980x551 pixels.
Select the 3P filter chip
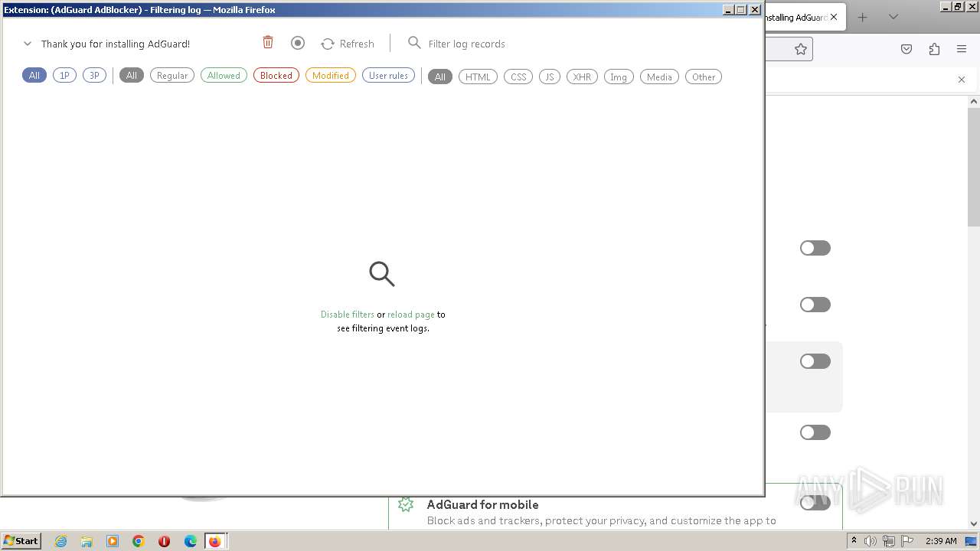pyautogui.click(x=94, y=75)
